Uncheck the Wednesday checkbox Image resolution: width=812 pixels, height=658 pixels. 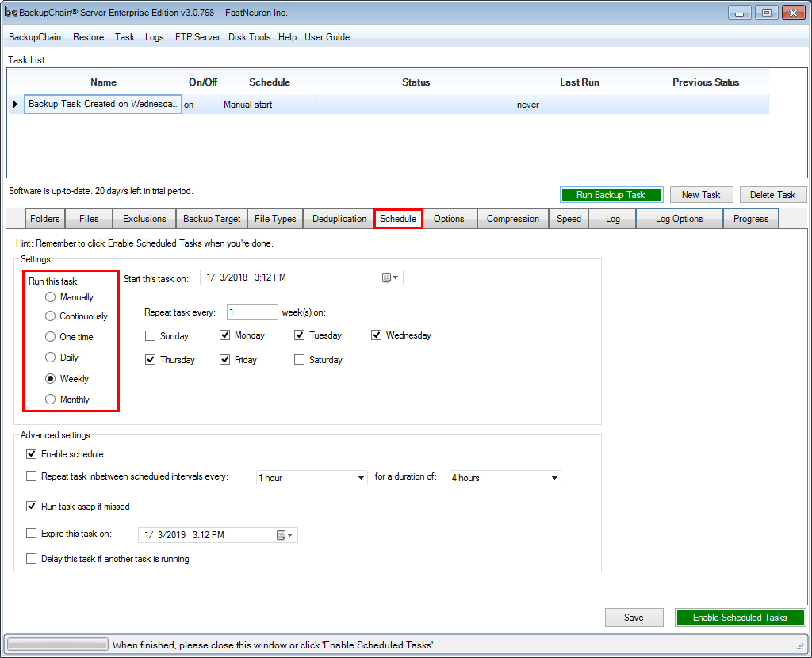click(x=376, y=335)
